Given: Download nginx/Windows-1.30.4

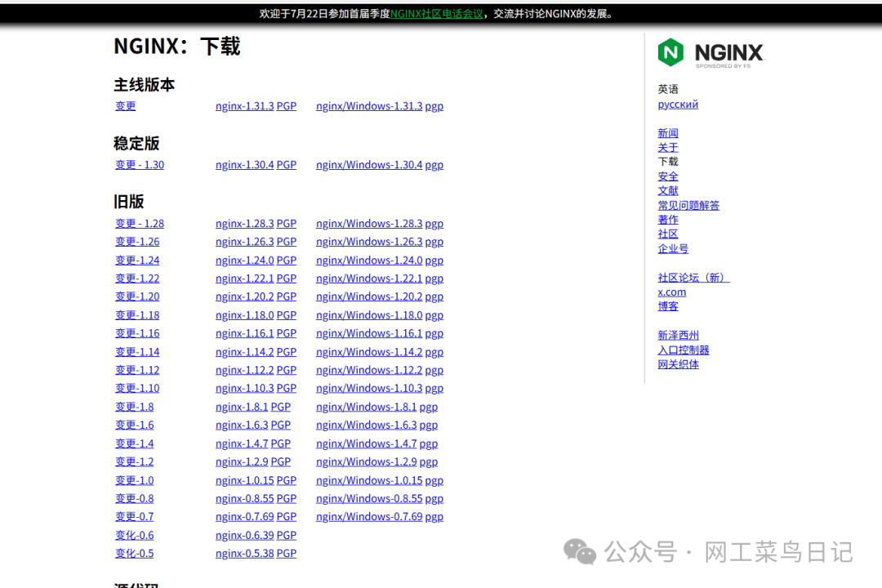Looking at the screenshot, I should pyautogui.click(x=369, y=165).
